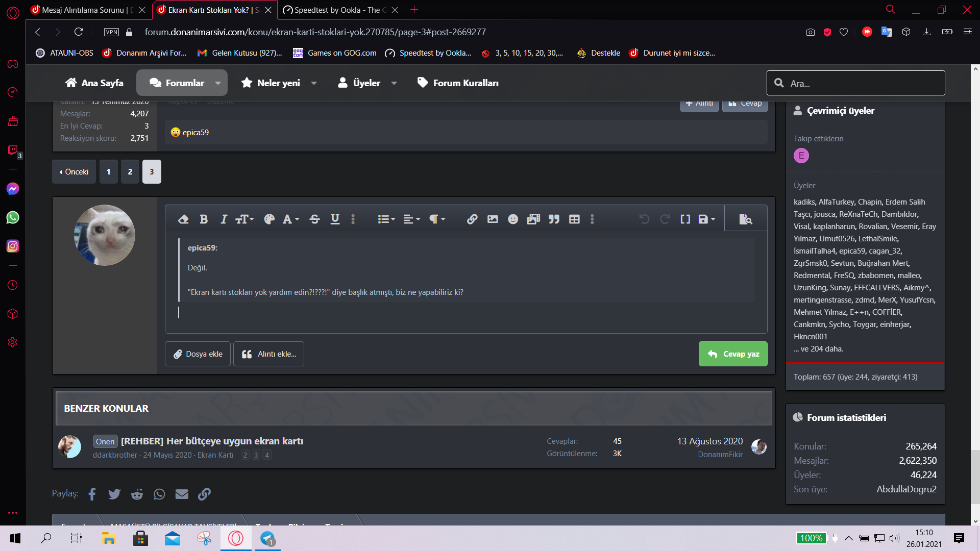Screen dimensions: 980x551
Task: Go to page 2 of the thread
Action: tap(130, 172)
